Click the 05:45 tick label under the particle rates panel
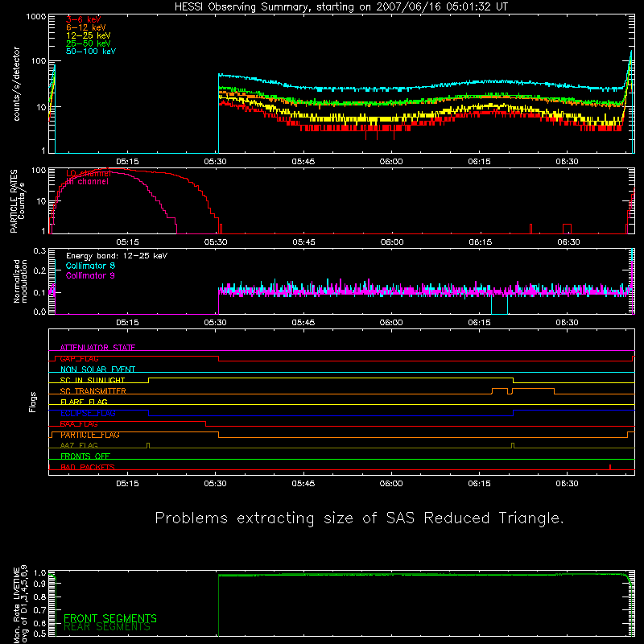This screenshot has width=644, height=644. click(x=303, y=242)
